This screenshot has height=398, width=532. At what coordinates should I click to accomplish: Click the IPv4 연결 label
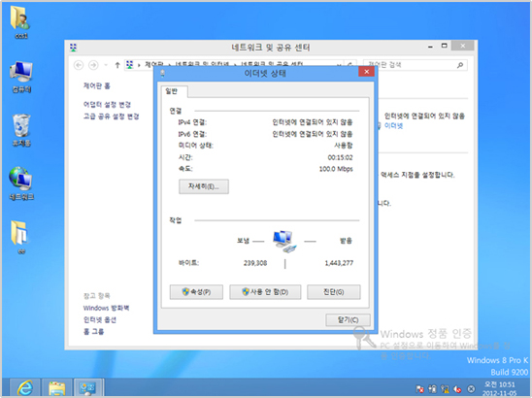[192, 122]
